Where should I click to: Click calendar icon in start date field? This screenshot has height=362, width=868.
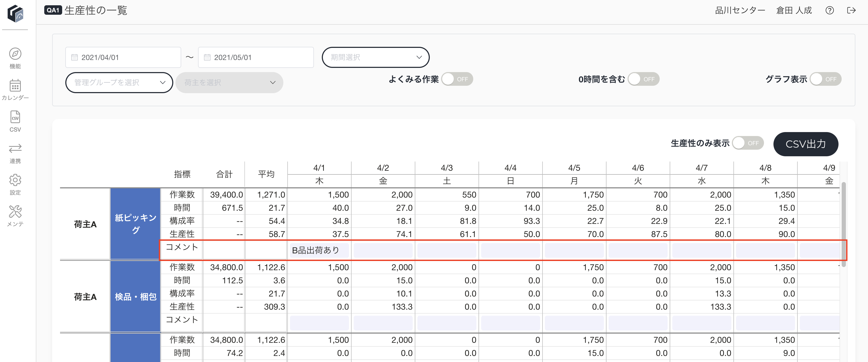75,57
